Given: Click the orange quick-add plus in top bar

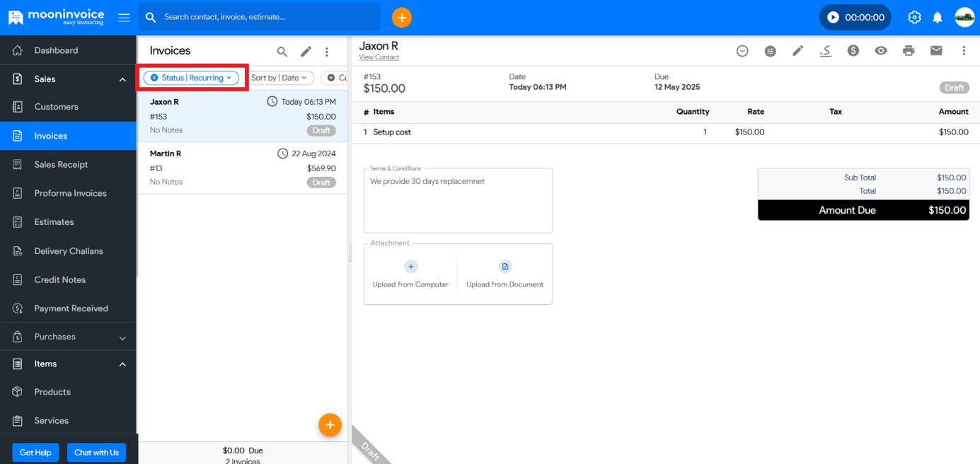Looking at the screenshot, I should (x=402, y=18).
